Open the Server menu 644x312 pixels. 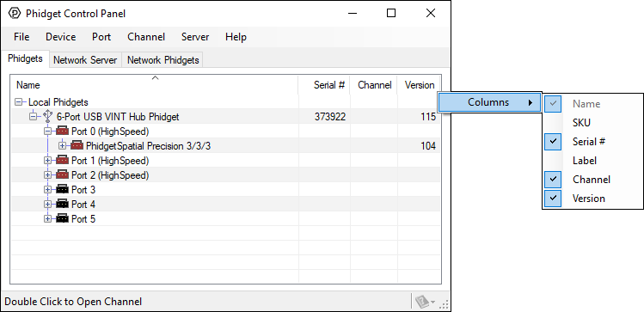(x=195, y=37)
